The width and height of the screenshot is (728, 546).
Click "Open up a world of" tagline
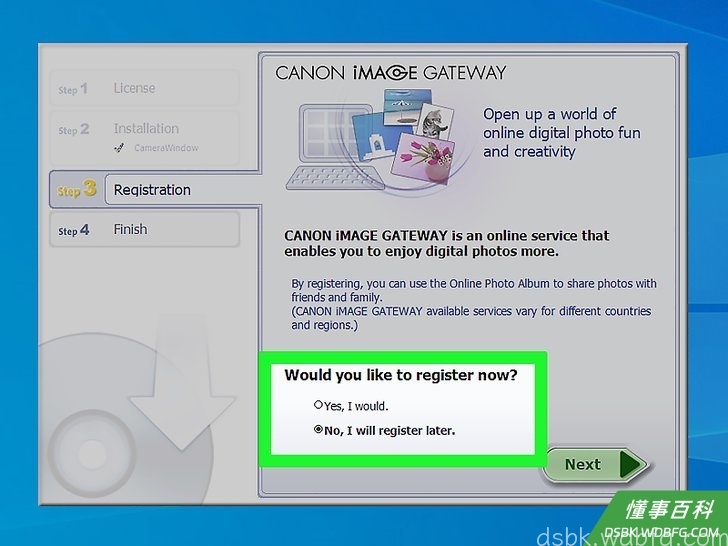(x=549, y=114)
